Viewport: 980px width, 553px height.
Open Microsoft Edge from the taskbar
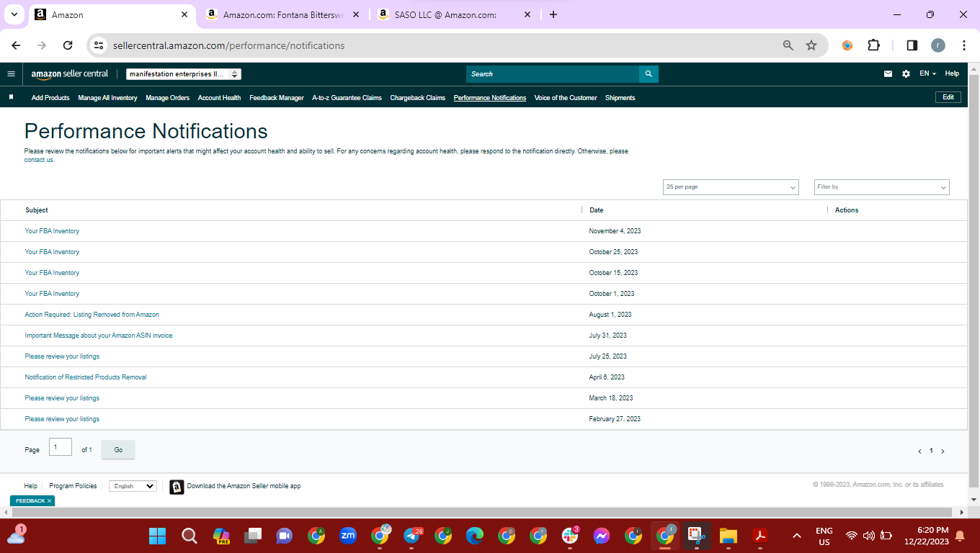[x=475, y=536]
